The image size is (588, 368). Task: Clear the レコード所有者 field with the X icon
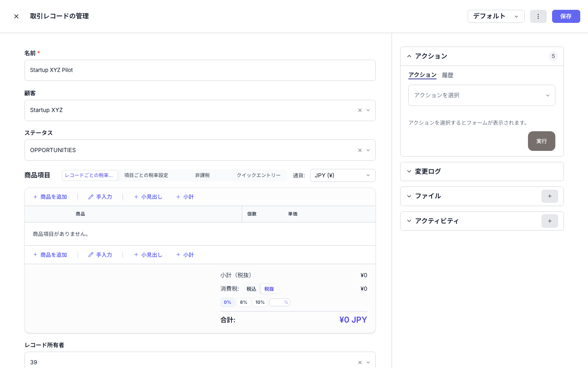tap(360, 362)
